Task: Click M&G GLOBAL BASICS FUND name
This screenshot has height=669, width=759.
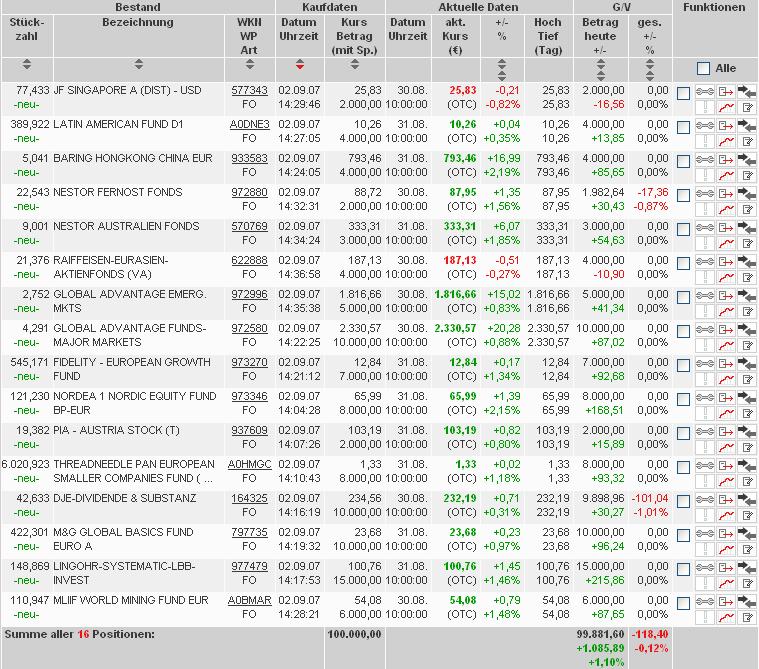Action: click(x=123, y=539)
